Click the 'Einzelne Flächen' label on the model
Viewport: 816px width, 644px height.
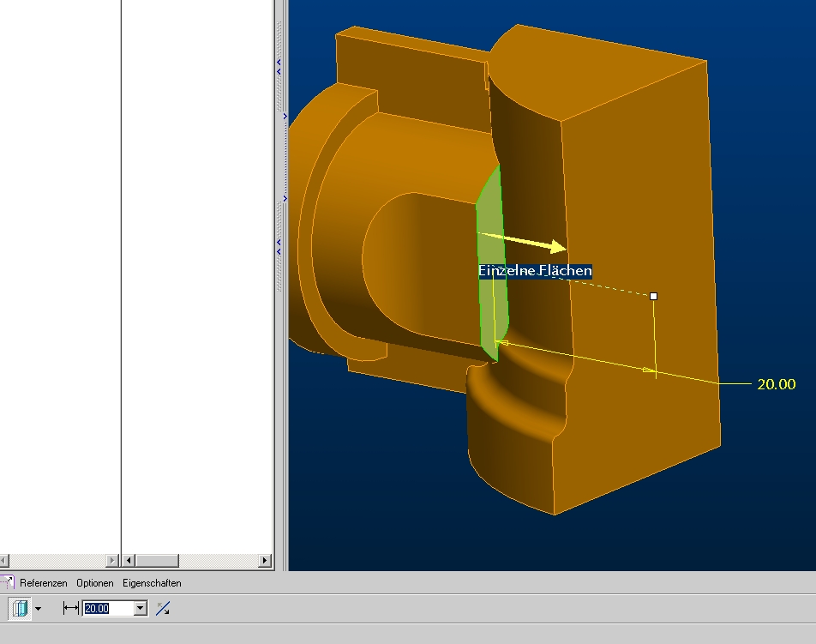click(x=535, y=271)
